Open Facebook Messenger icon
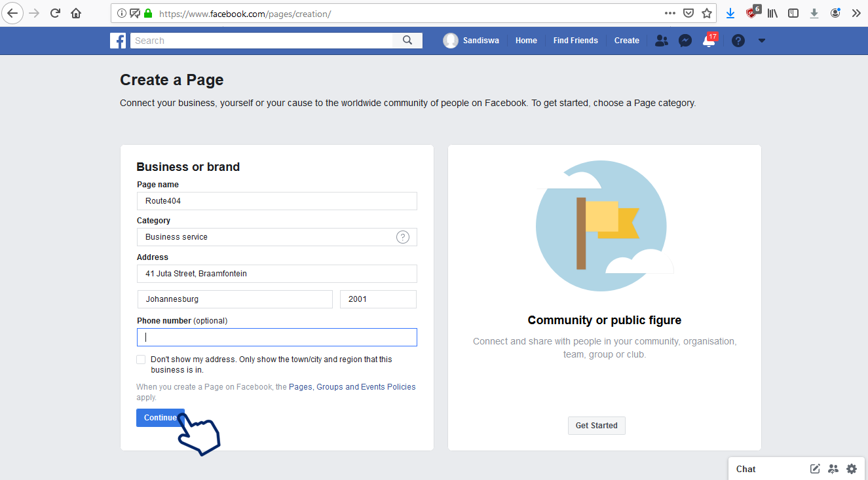Image resolution: width=868 pixels, height=480 pixels. click(685, 41)
